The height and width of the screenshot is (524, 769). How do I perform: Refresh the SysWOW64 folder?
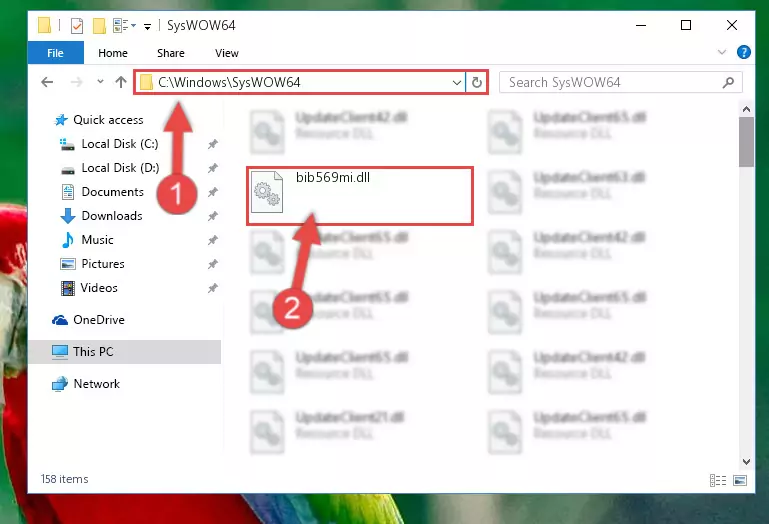pos(477,82)
